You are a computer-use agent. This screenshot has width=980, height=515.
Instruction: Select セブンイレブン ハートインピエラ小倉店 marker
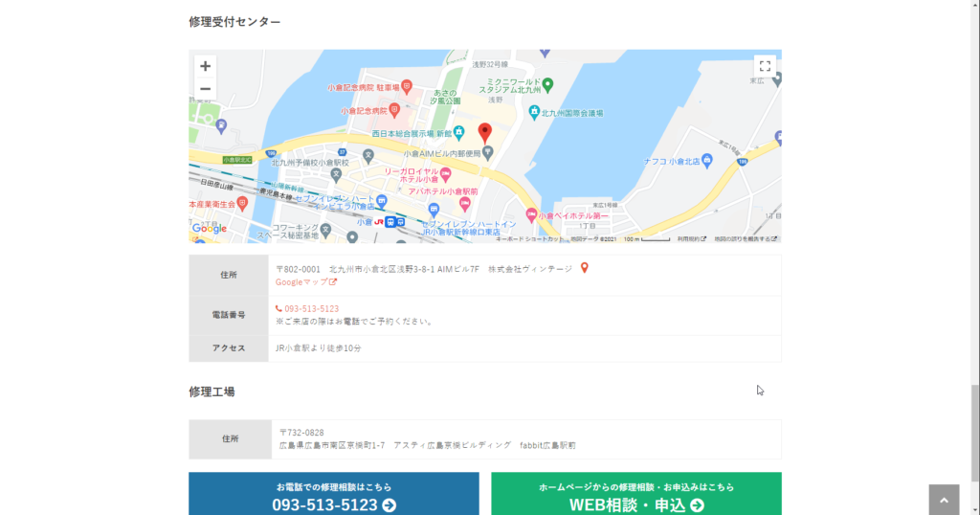coord(381,201)
